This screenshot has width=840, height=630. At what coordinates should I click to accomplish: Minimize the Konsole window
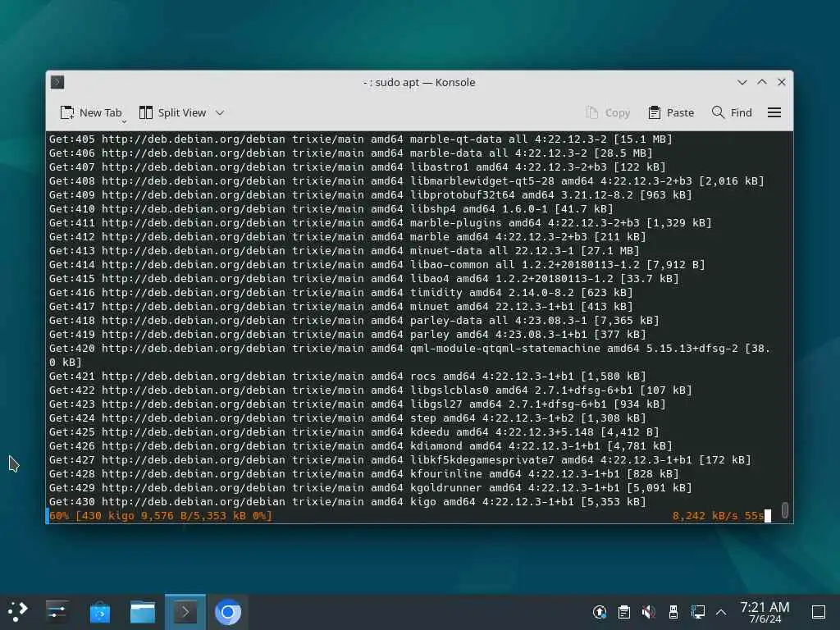click(742, 82)
